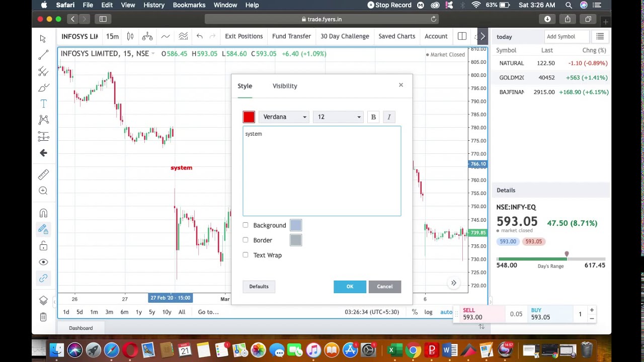Remove drawings with the trash icon
Image resolution: width=644 pixels, height=362 pixels.
pyautogui.click(x=43, y=317)
